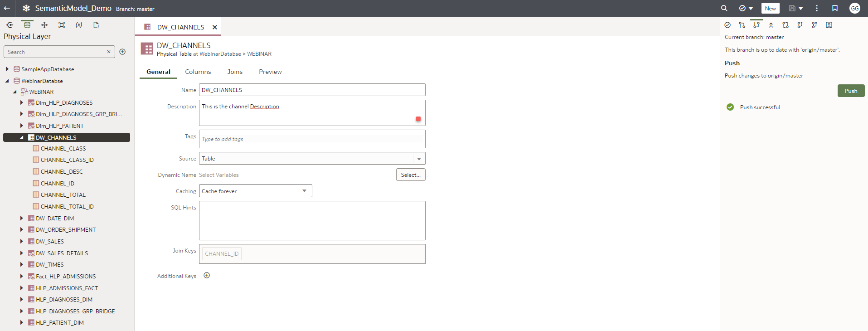Image resolution: width=868 pixels, height=331 pixels.
Task: Click the green Push button
Action: (x=851, y=91)
